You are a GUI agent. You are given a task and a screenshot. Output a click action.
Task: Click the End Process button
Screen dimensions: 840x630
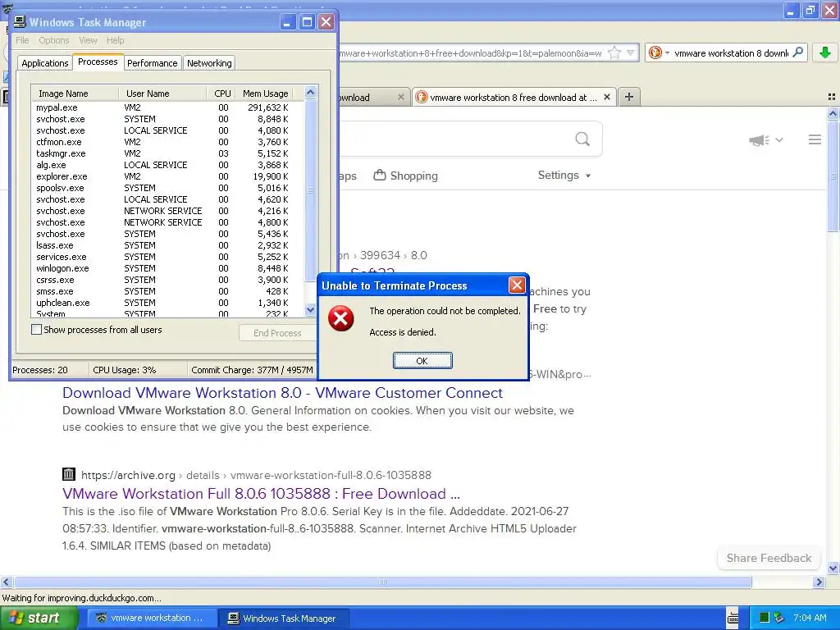tap(277, 333)
